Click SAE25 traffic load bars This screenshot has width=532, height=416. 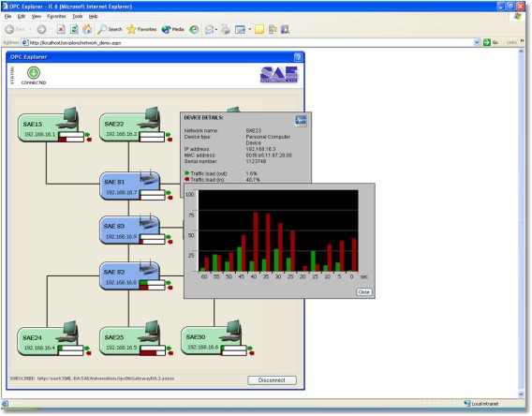coord(153,350)
